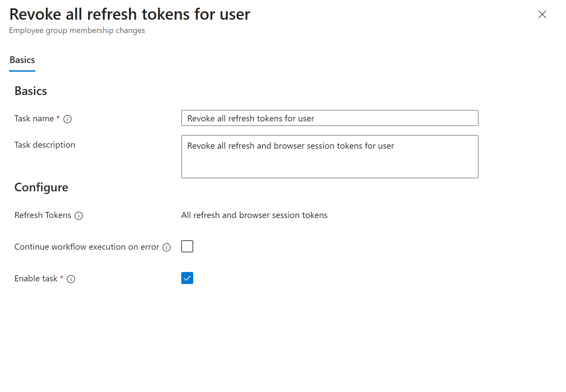Click inside the Task name input field

pos(330,118)
